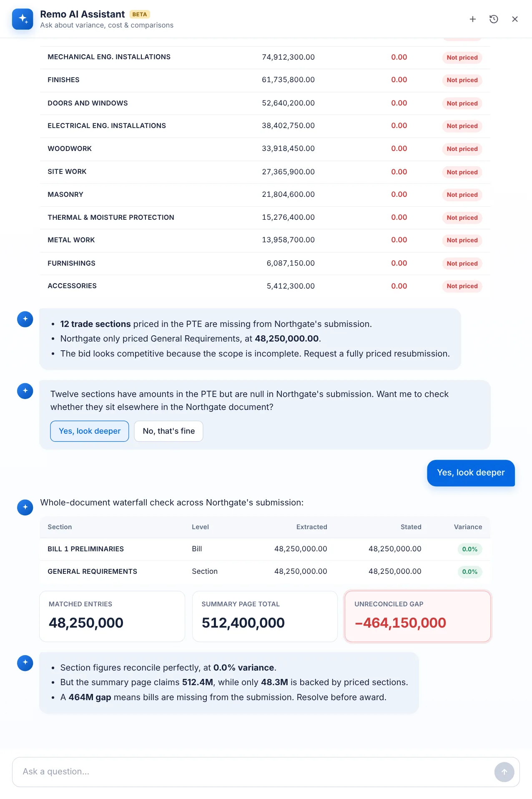Viewport: 532px width, 799px height.
Task: Click 0.0% variance badge for Bill 1 Preliminaries
Action: (x=469, y=549)
